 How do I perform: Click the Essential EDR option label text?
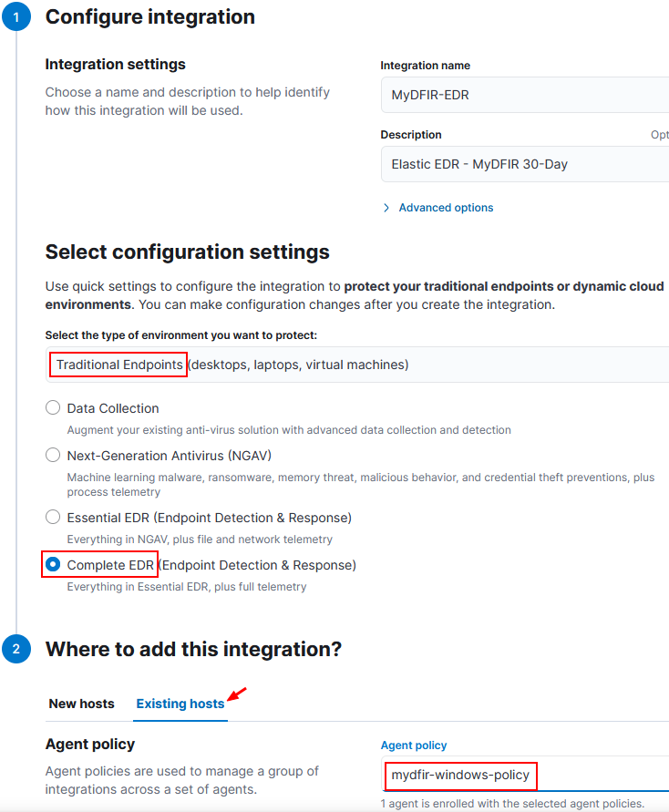210,518
